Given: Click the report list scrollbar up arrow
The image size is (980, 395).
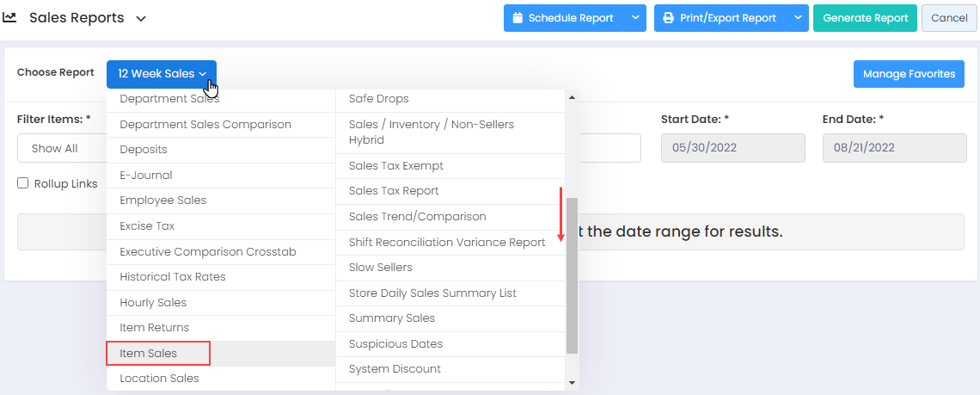Looking at the screenshot, I should pyautogui.click(x=572, y=97).
